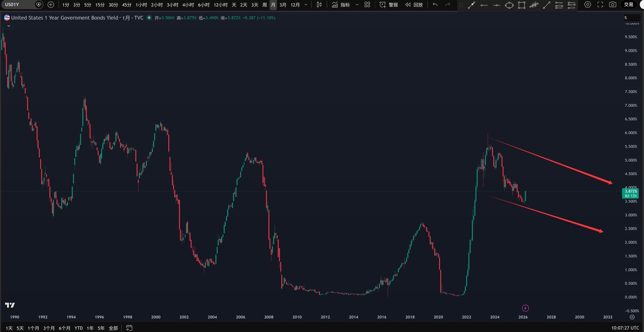Set range to 5年
644x332 pixels.
[101, 328]
